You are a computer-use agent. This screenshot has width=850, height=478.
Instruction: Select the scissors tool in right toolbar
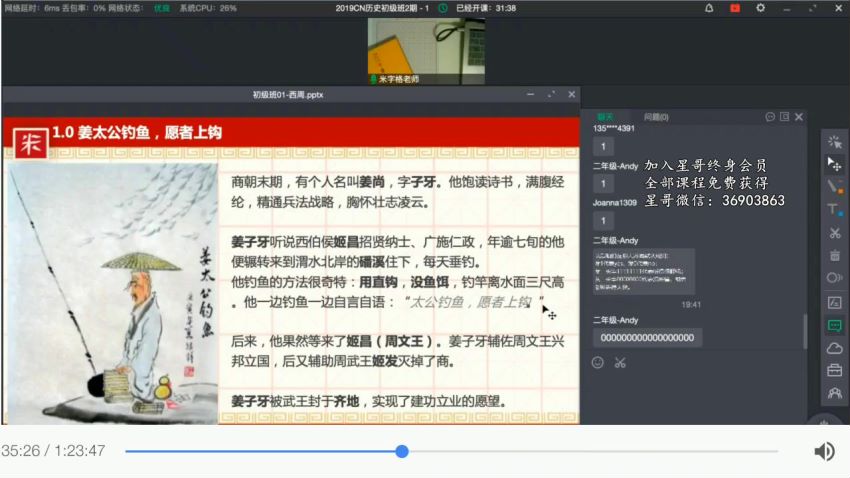pos(834,232)
